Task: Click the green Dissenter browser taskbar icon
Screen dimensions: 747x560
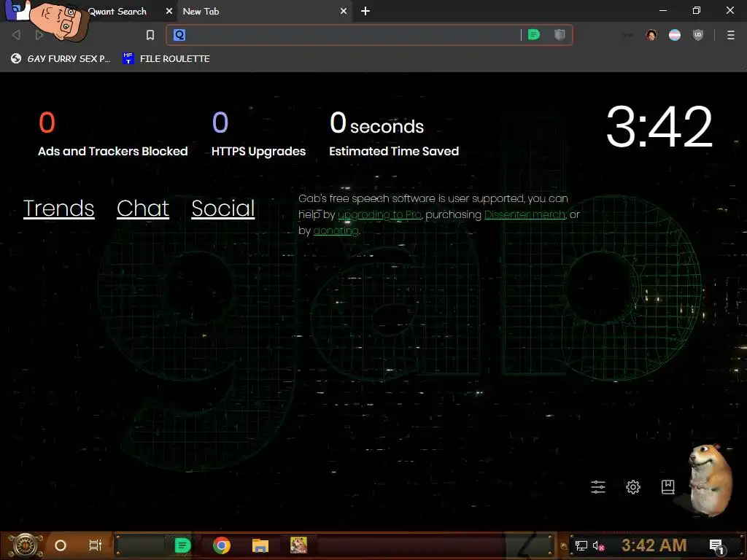Action: point(182,545)
